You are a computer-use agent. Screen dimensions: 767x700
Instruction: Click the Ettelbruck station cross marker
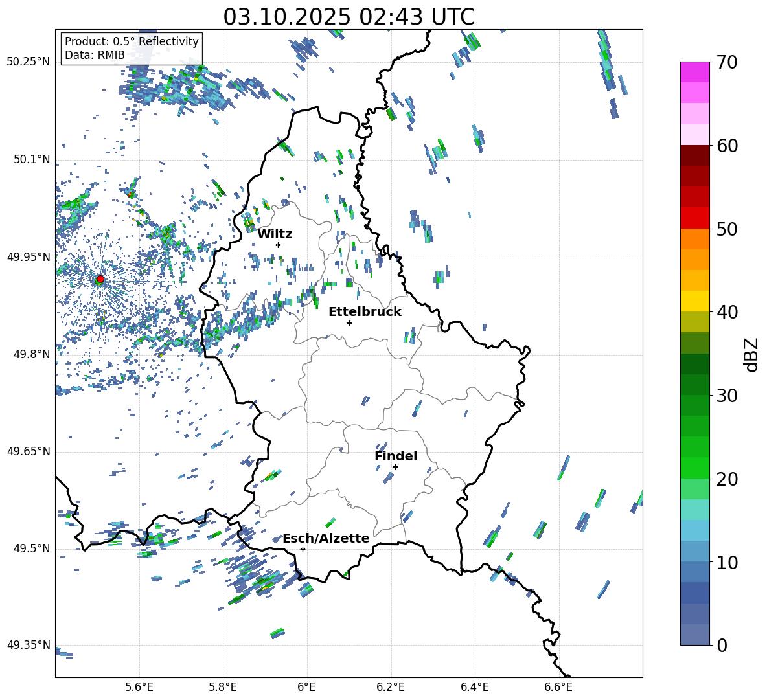tap(349, 322)
